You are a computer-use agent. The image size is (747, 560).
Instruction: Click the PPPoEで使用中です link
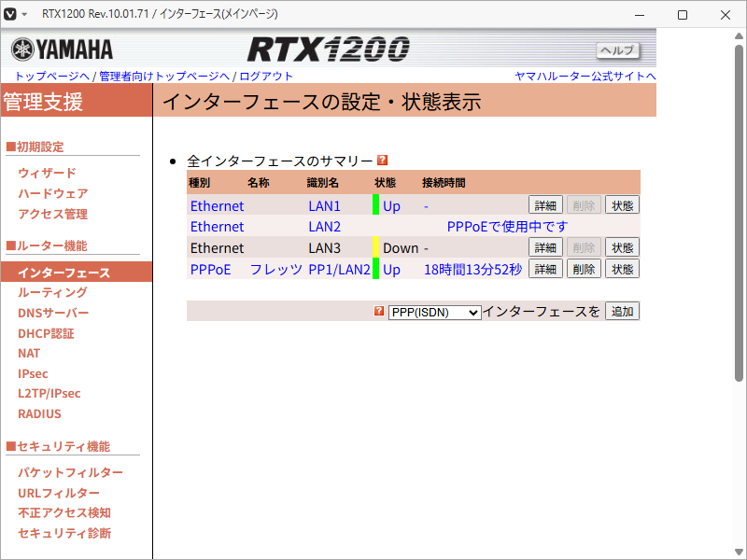tap(507, 227)
